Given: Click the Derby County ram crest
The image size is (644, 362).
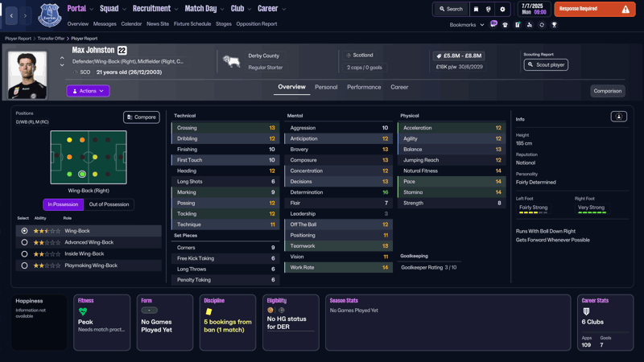Looking at the screenshot, I should 231,62.
